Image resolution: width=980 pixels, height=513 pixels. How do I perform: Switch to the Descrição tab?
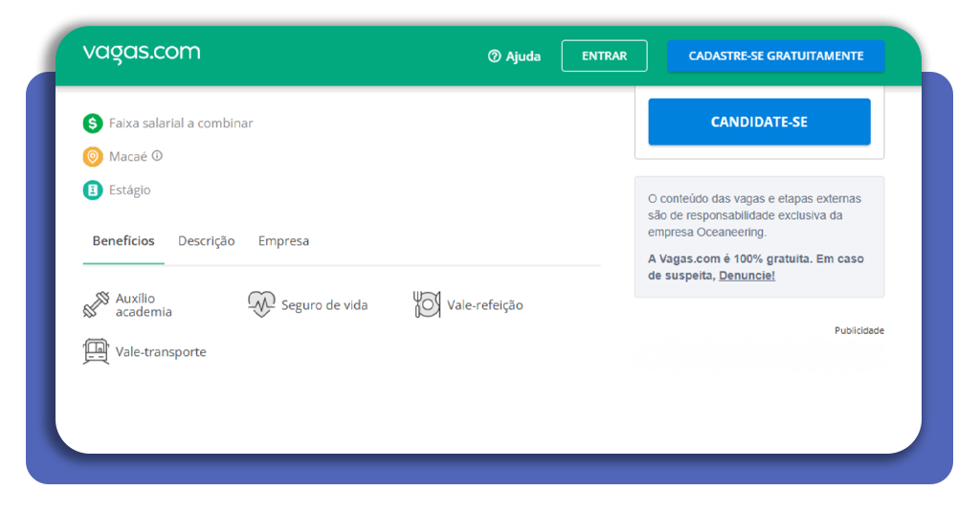coord(206,241)
